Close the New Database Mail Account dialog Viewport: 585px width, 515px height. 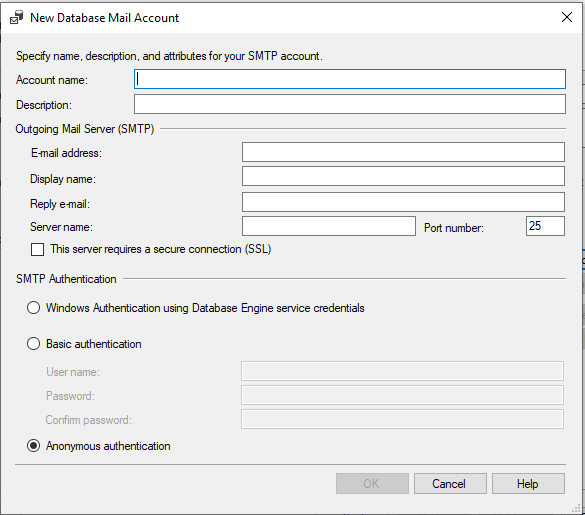(567, 17)
